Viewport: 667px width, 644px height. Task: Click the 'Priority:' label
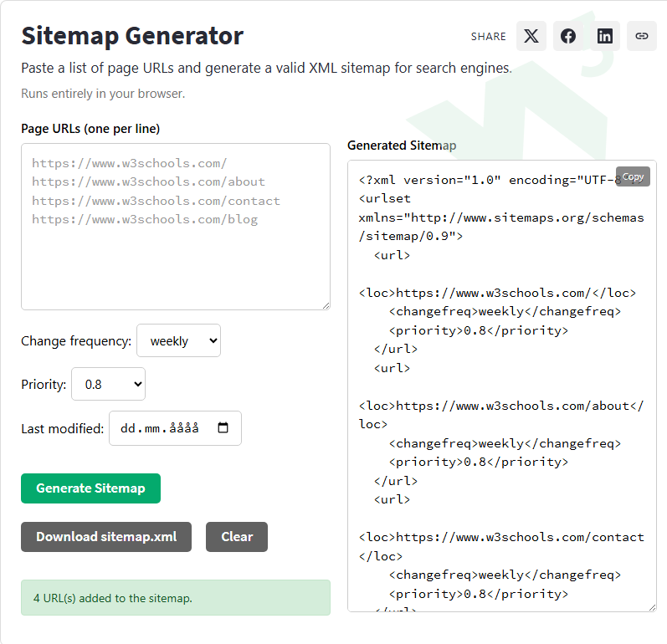(44, 384)
